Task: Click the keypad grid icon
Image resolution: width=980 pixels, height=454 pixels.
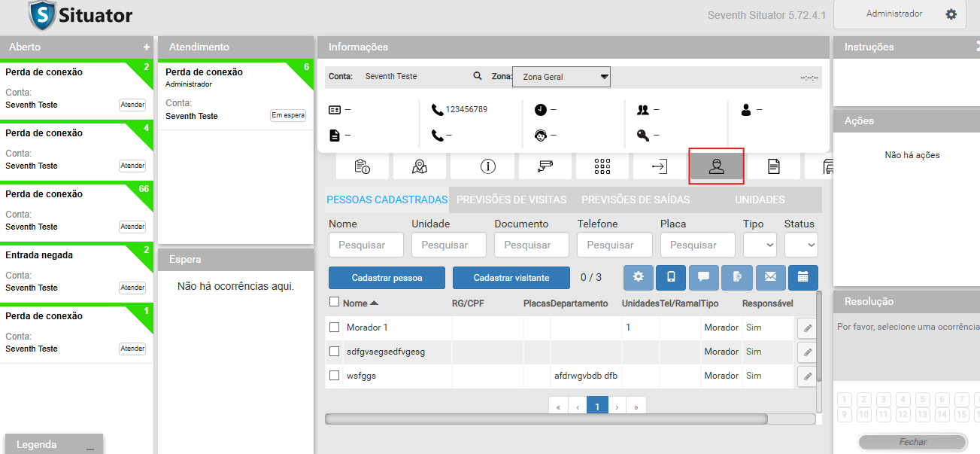Action: click(x=602, y=166)
